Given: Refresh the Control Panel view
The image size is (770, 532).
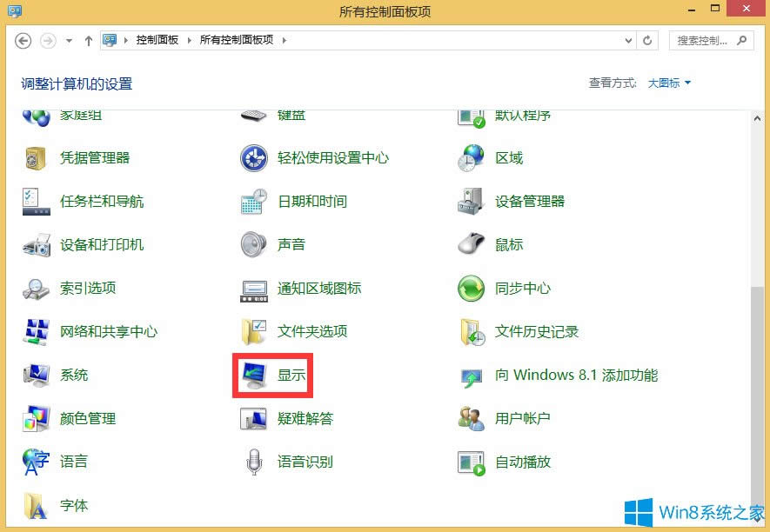Looking at the screenshot, I should pyautogui.click(x=646, y=40).
